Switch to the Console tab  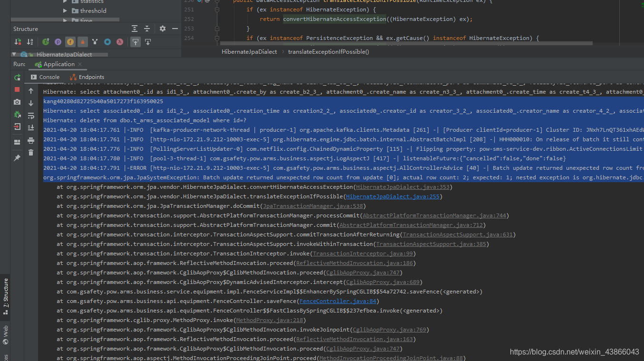[45, 77]
